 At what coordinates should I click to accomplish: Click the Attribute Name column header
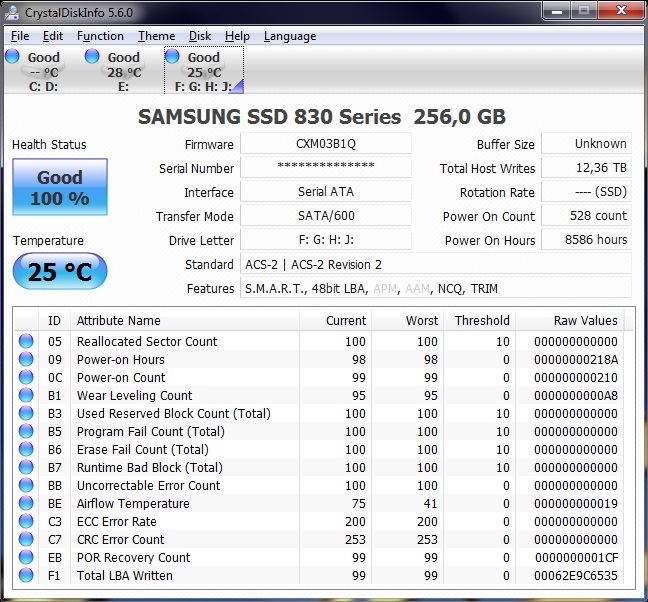[185, 320]
